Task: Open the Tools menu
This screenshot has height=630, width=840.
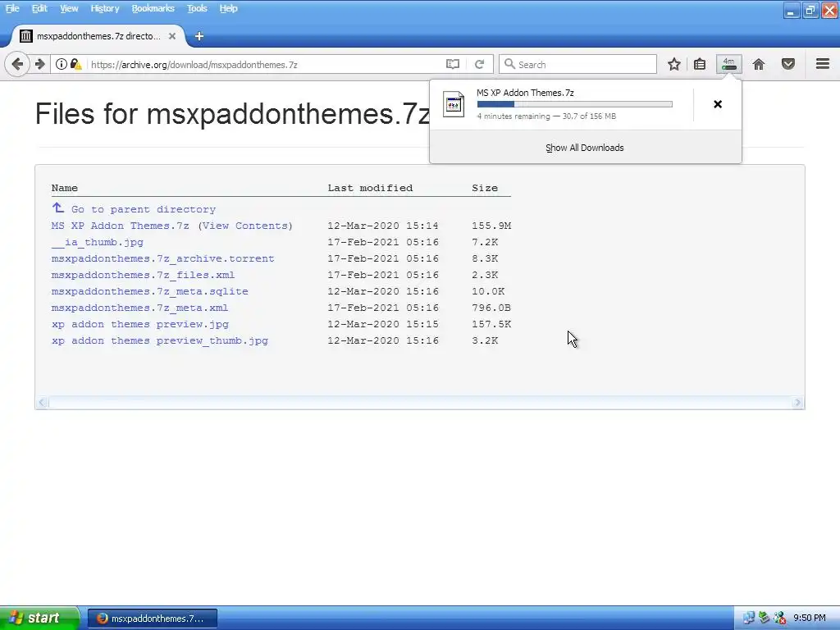Action: pos(197,8)
